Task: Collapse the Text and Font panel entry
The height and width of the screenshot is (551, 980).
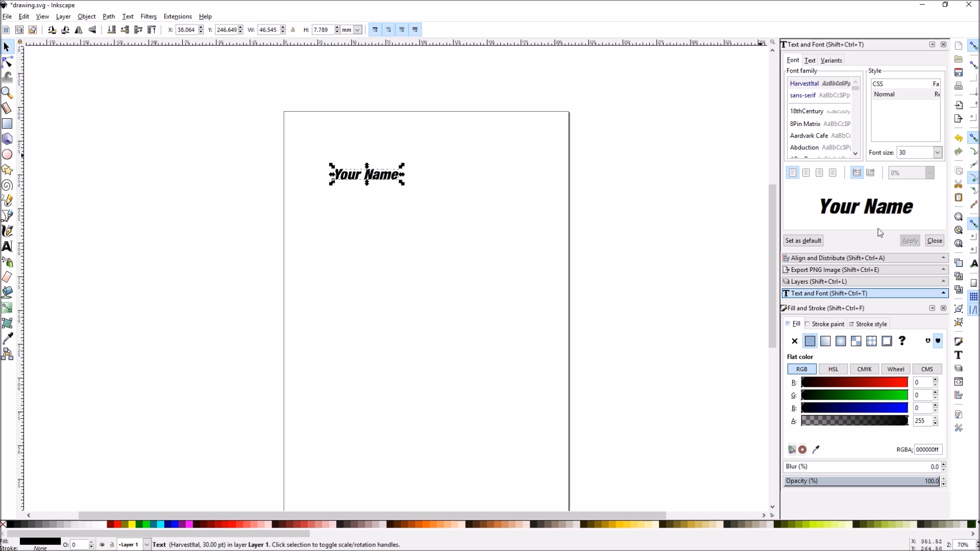Action: [x=865, y=293]
